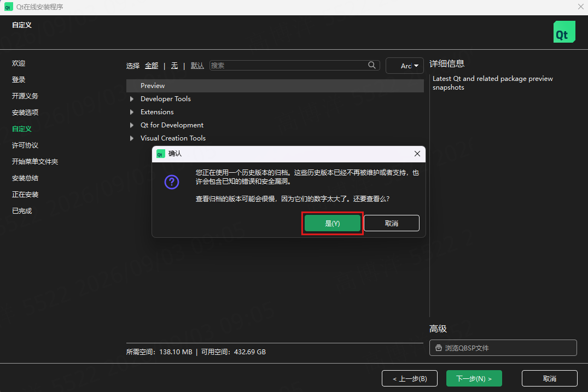Select the Preview row
This screenshot has height=392, width=588.
(x=275, y=86)
